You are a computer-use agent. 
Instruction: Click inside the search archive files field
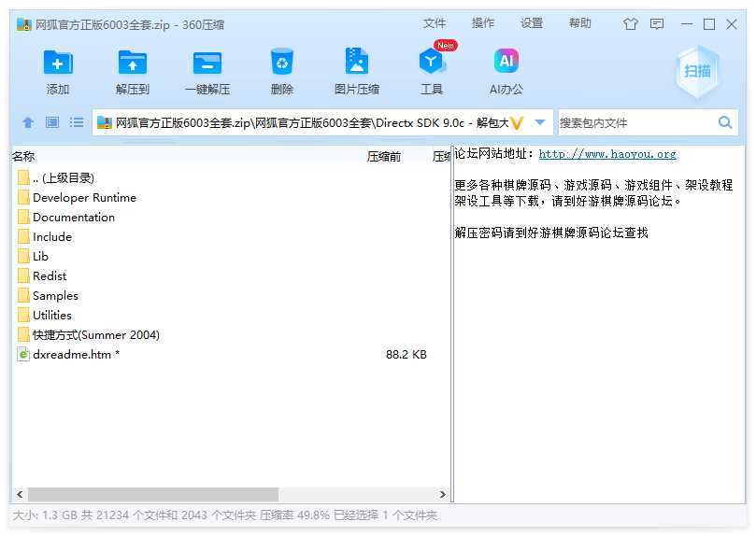pos(637,123)
